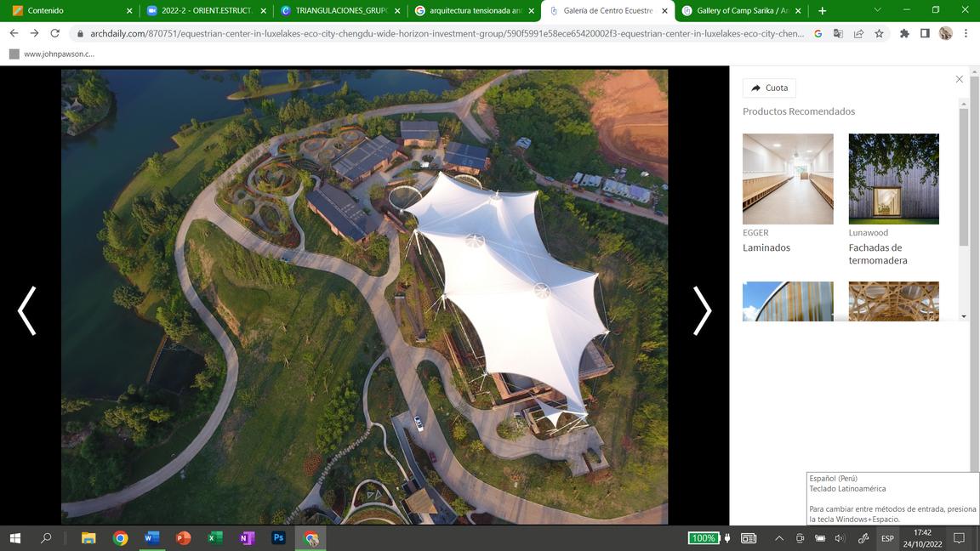980x551 pixels.
Task: Open the Windows notification center
Action: pyautogui.click(x=959, y=538)
